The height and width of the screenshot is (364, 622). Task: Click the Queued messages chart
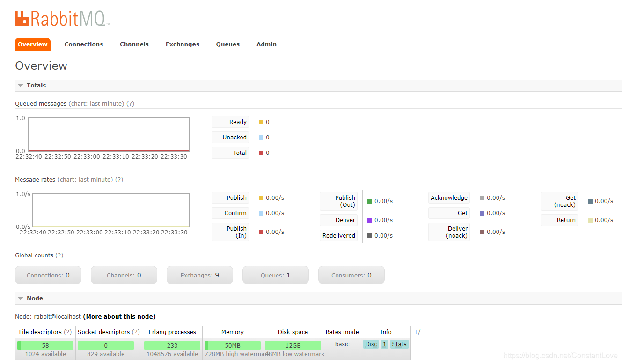[109, 134]
